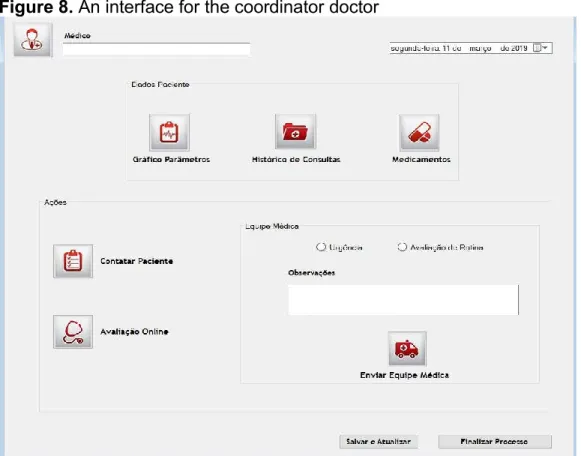This screenshot has width=581, height=456.
Task: Click the Finalizar Processo button
Action: click(x=495, y=442)
